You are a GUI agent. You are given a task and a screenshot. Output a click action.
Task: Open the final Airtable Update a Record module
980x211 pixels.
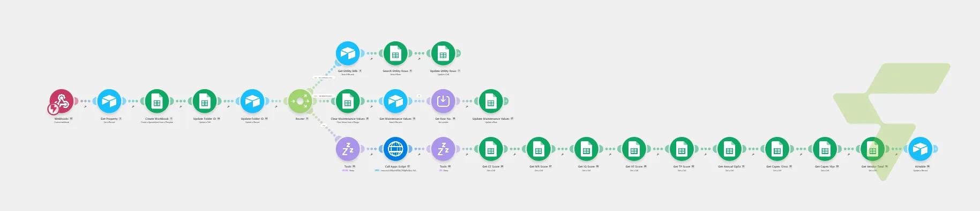[x=920, y=149]
